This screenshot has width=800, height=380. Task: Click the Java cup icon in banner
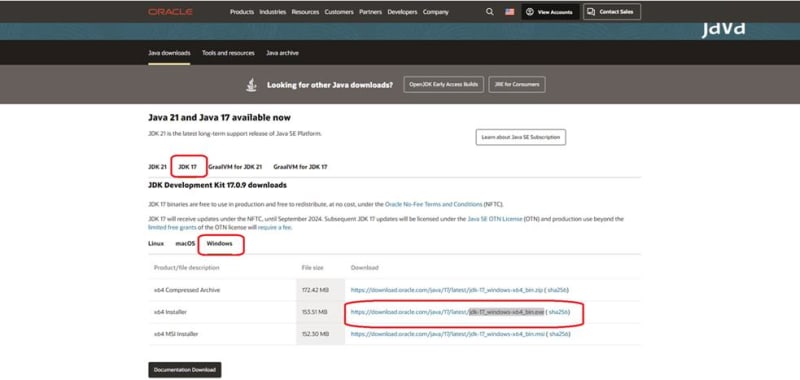(251, 85)
